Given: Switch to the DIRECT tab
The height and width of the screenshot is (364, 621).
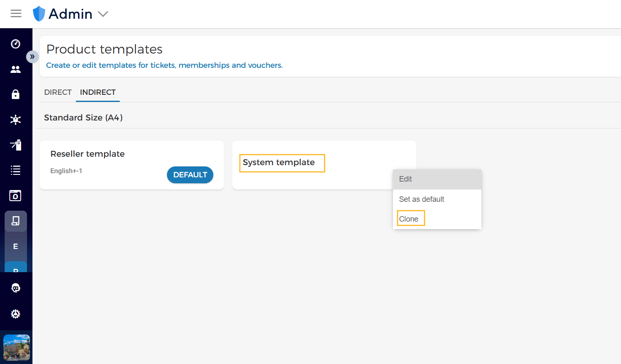Looking at the screenshot, I should (58, 92).
